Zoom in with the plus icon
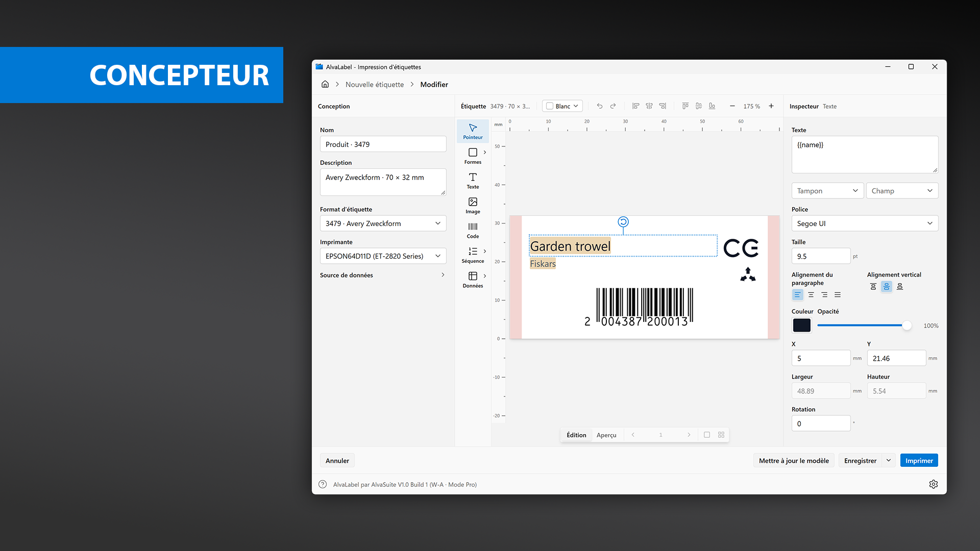Image resolution: width=980 pixels, height=551 pixels. [x=771, y=106]
